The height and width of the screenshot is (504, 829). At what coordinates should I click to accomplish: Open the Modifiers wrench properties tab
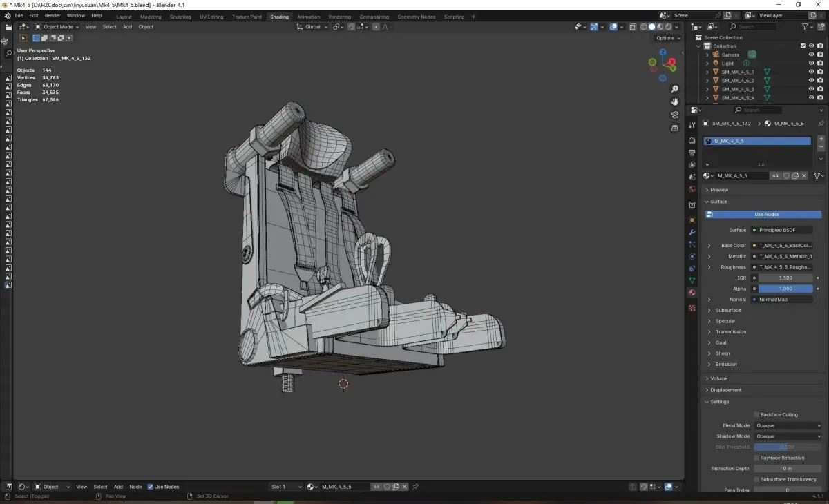coord(692,232)
